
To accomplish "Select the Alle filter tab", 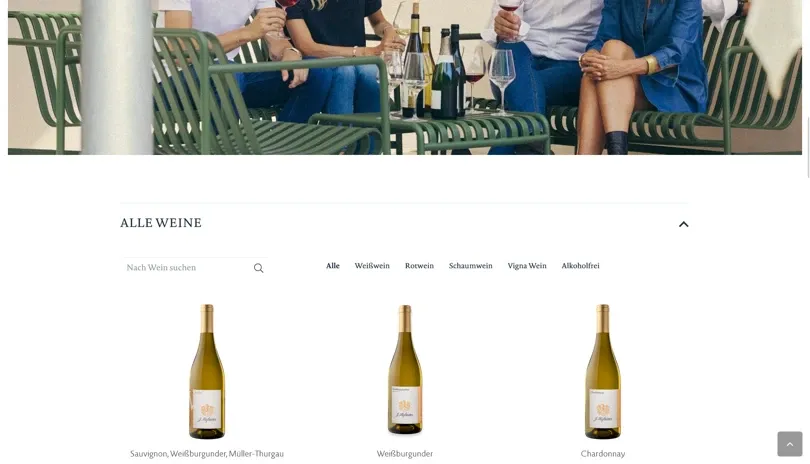I will click(333, 266).
